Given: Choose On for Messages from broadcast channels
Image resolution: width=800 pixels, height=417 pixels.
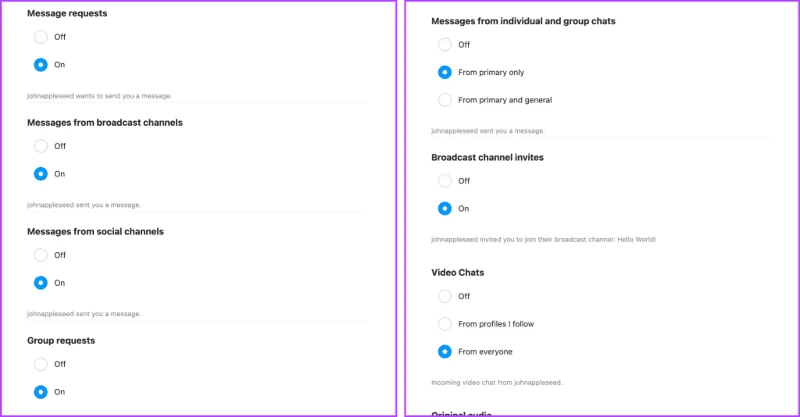Looking at the screenshot, I should pyautogui.click(x=41, y=174).
